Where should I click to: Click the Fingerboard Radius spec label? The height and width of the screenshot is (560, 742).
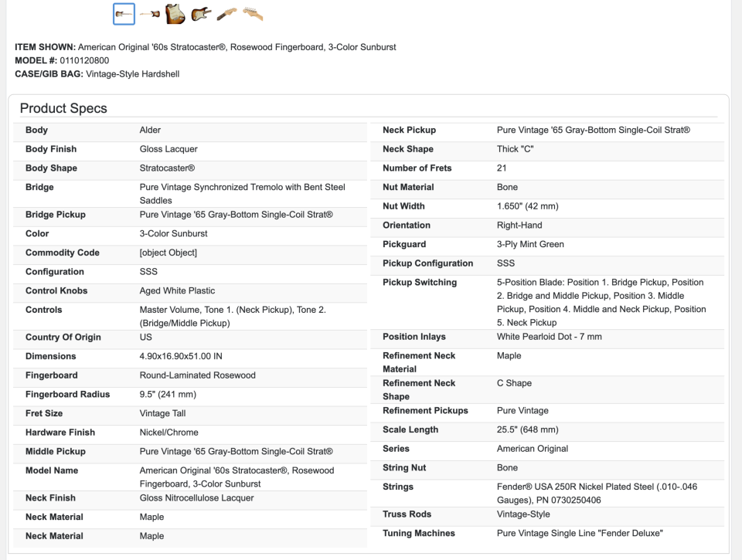pos(68,395)
